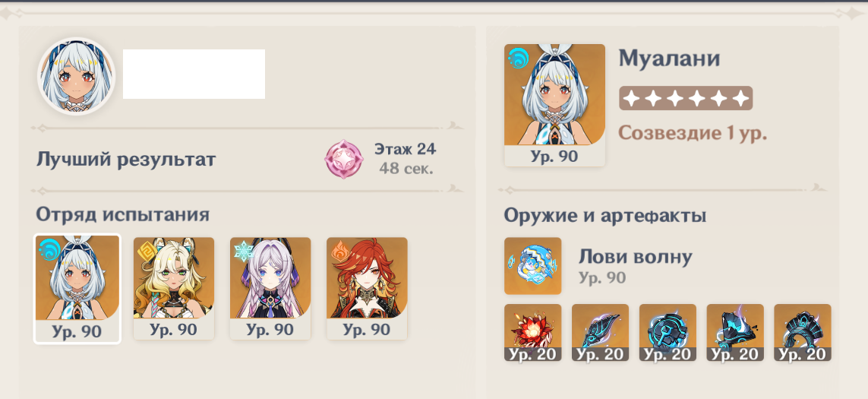Viewport: 868px width, 399px height.
Task: Click the Hydro element icon on portrait
Action: 519,58
